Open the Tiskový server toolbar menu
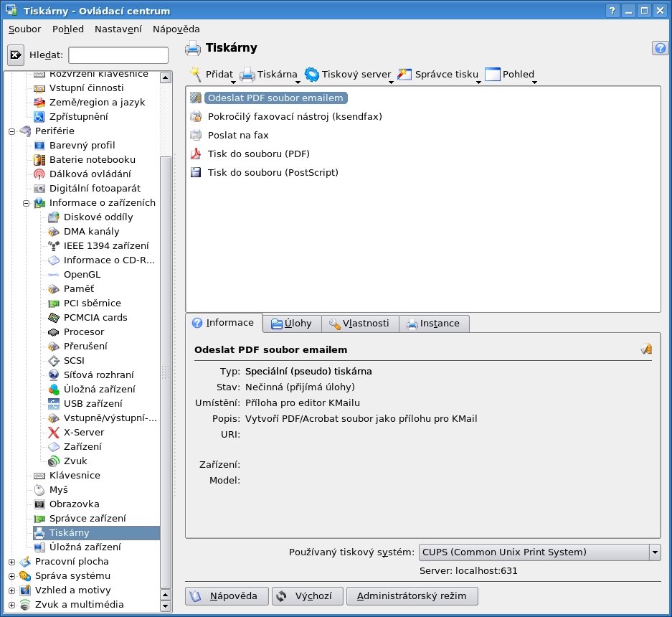The height and width of the screenshot is (617, 672). point(349,74)
